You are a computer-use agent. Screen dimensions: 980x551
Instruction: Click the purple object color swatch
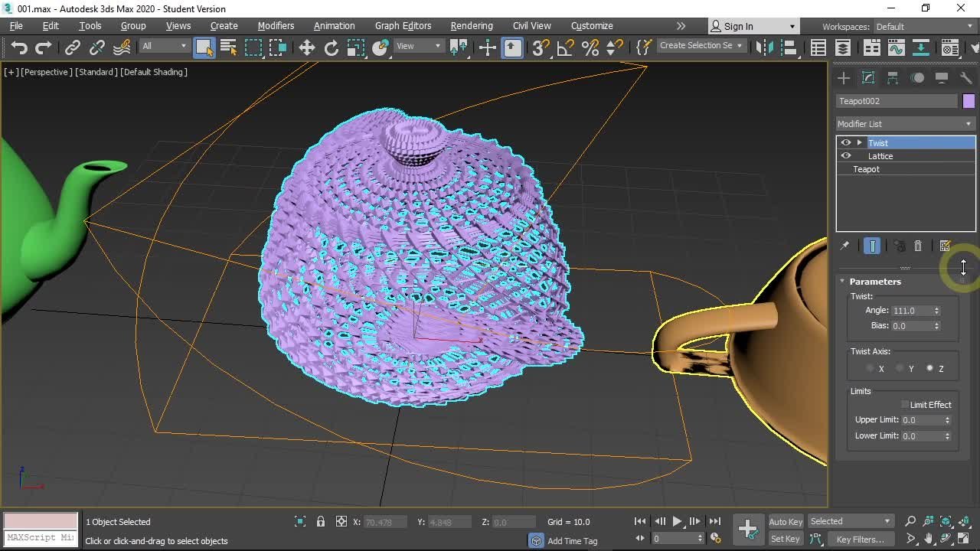(x=969, y=101)
